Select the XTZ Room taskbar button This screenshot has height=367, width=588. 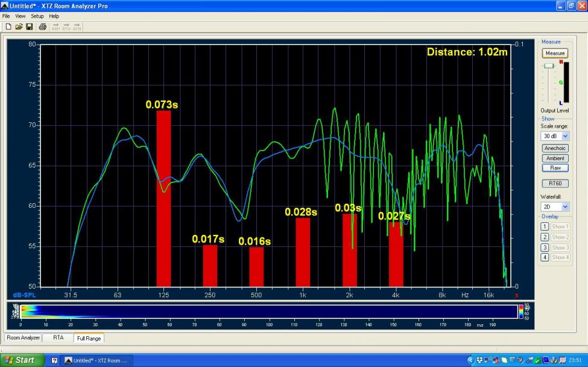(x=96, y=360)
